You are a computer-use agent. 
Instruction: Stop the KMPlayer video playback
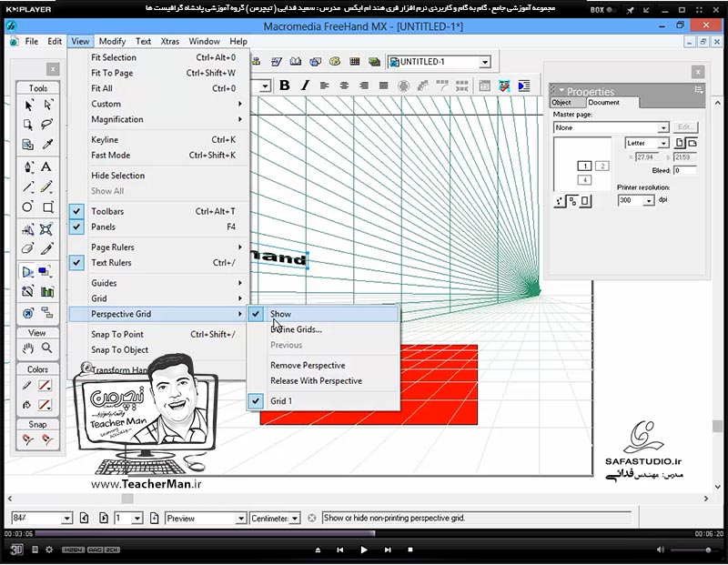(x=410, y=550)
